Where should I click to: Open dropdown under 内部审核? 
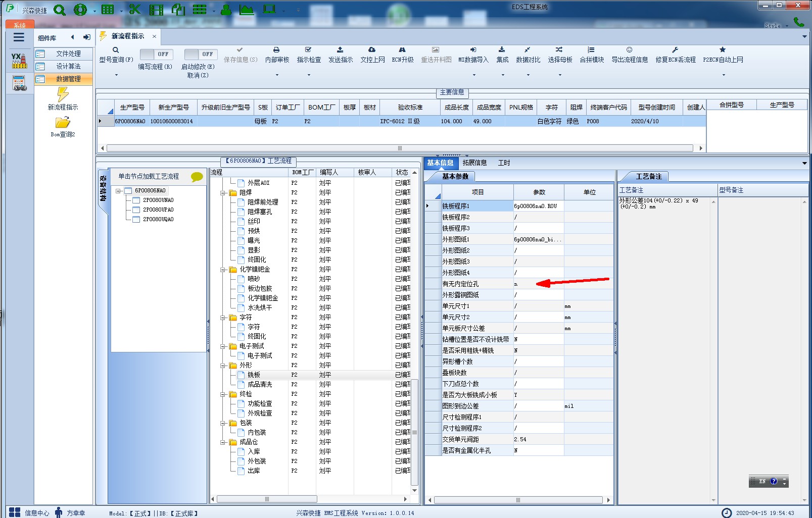tap(277, 75)
